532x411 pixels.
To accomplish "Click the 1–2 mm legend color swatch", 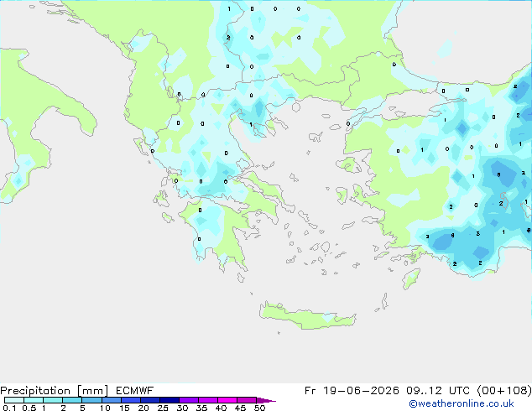I will click(53, 400).
